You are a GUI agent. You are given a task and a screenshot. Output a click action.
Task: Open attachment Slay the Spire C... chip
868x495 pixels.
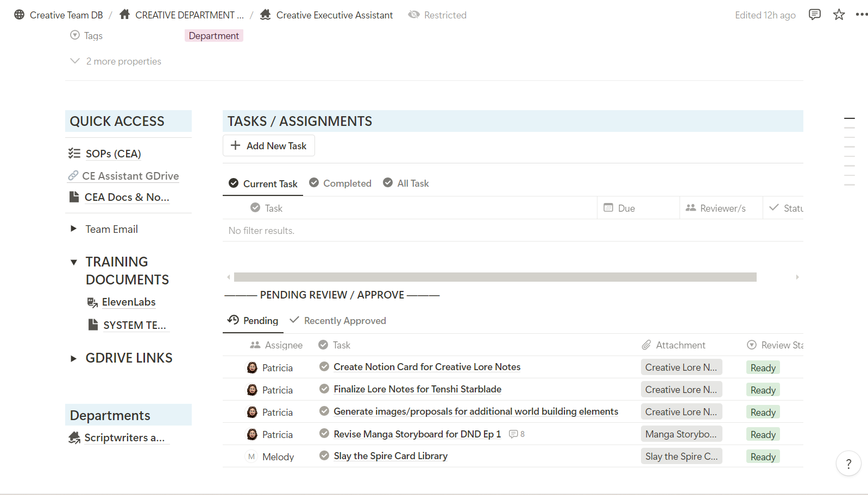[681, 456]
